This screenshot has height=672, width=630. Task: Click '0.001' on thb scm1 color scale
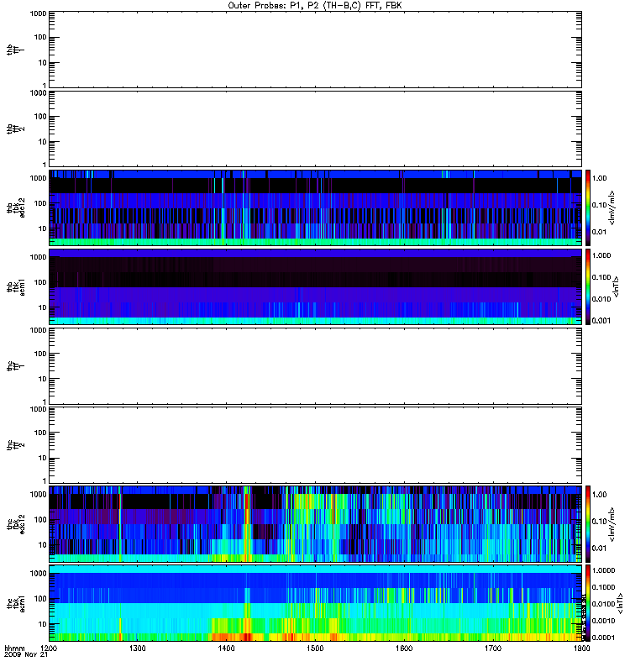point(601,321)
